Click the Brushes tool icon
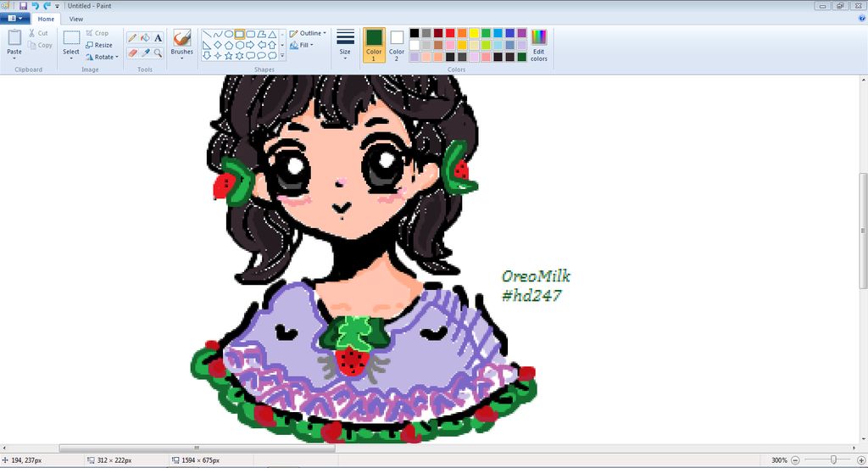The width and height of the screenshot is (868, 468). [x=181, y=37]
